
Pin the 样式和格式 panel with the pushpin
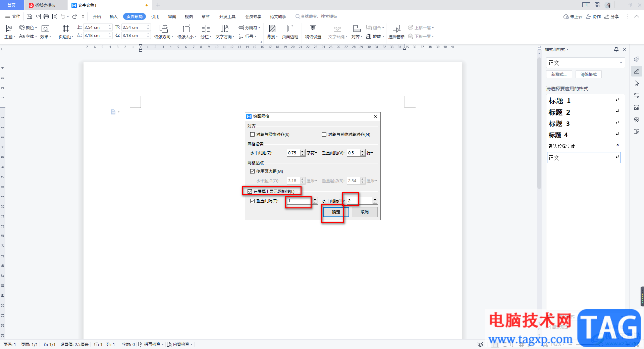click(616, 49)
